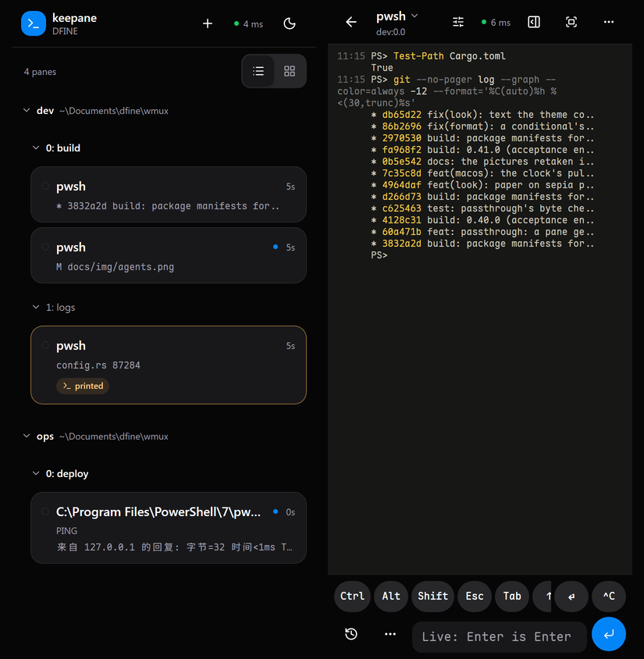Open the PowerShell PING pane card
Image resolution: width=644 pixels, height=659 pixels.
pyautogui.click(x=169, y=528)
